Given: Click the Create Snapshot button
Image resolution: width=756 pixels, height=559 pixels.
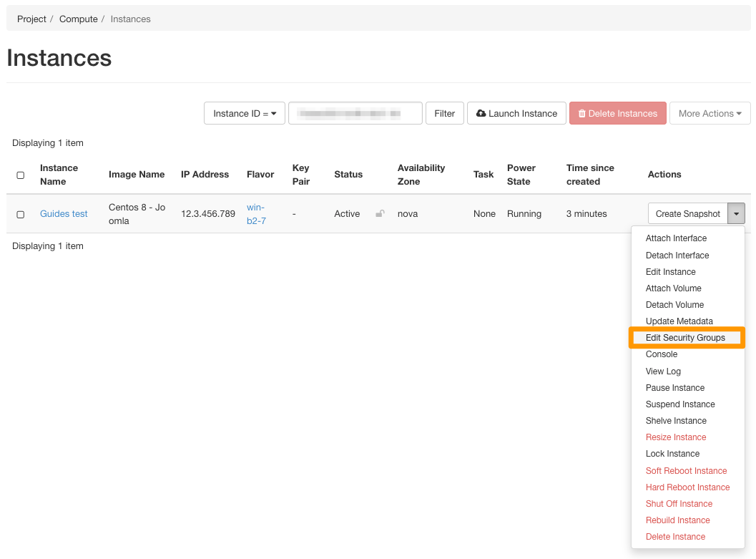Looking at the screenshot, I should pos(688,213).
